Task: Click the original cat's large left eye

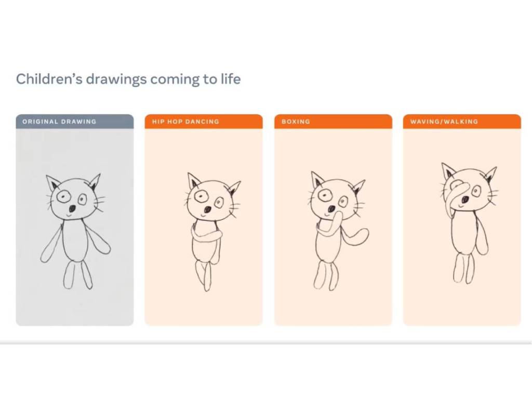Action: [x=63, y=196]
